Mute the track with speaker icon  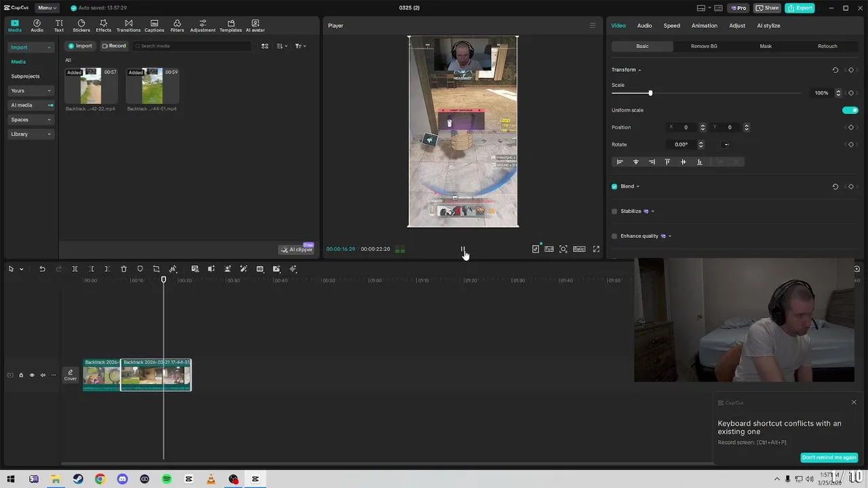click(x=43, y=375)
